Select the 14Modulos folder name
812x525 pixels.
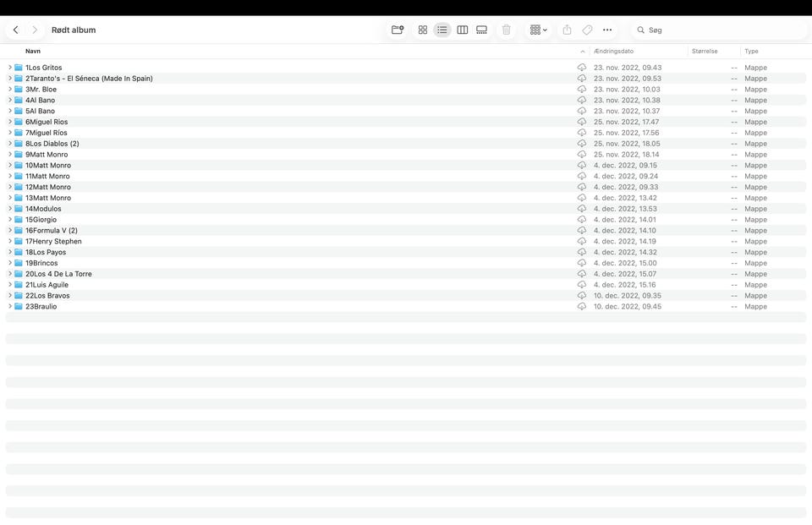(x=43, y=209)
